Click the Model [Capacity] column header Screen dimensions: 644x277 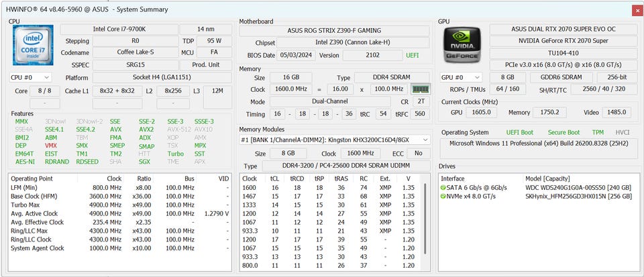pyautogui.click(x=547, y=178)
